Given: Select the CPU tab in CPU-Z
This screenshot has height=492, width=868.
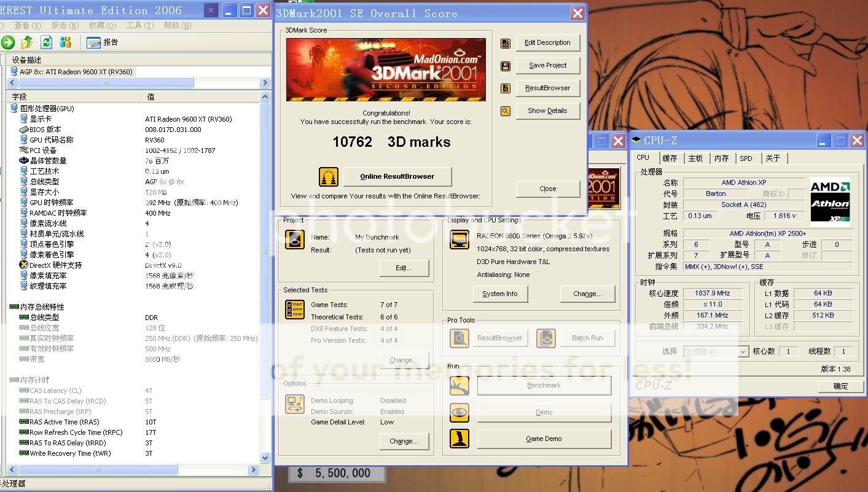Looking at the screenshot, I should [x=643, y=158].
